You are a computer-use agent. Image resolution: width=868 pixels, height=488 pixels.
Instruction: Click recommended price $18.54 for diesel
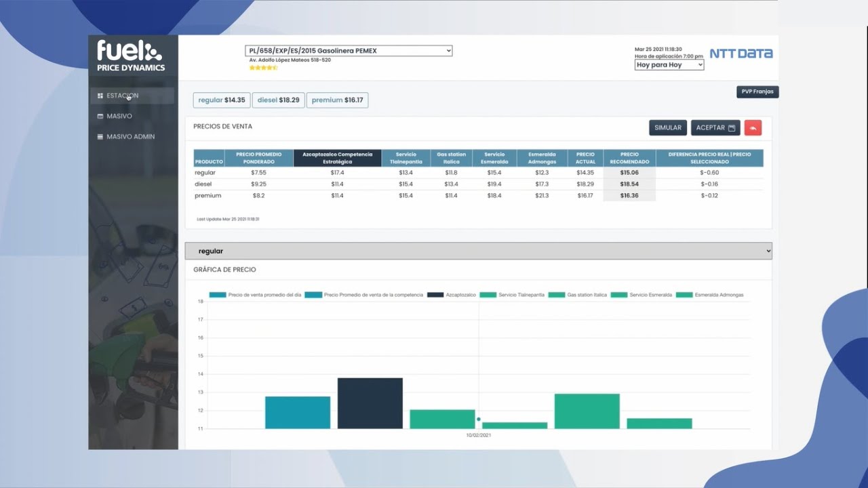(x=629, y=184)
